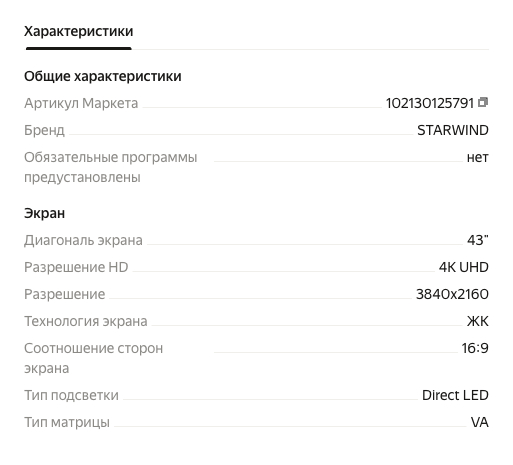Image resolution: width=513 pixels, height=465 pixels.
Task: Copy the Market article number icon
Action: pos(483,102)
